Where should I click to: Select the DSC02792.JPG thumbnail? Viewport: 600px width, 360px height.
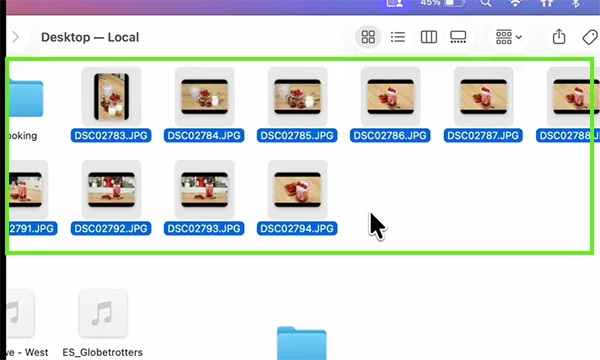pos(111,190)
